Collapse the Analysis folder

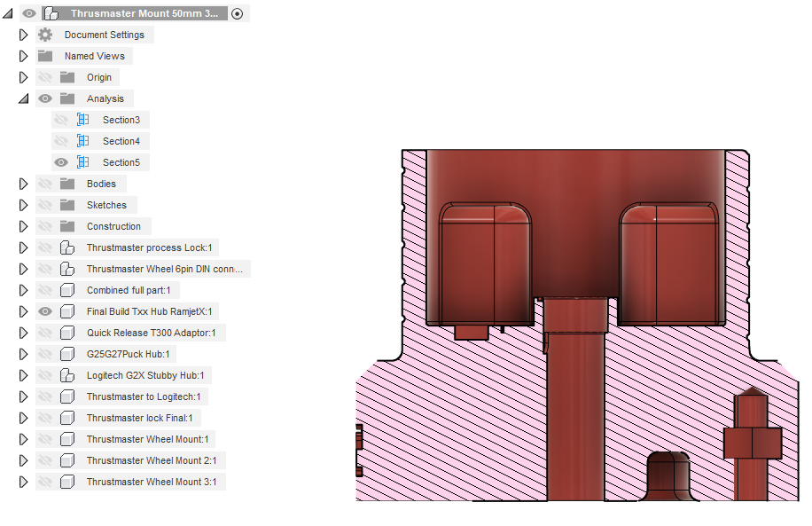23,98
